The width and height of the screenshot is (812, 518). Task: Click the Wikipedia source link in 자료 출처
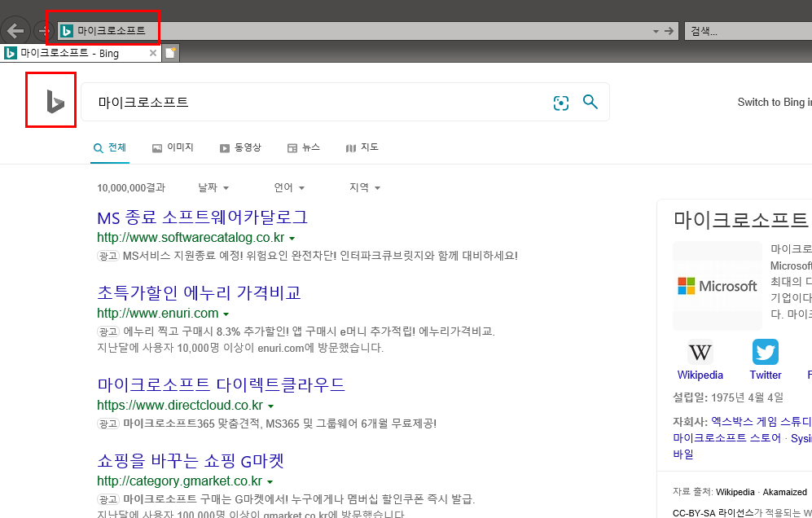[735, 492]
